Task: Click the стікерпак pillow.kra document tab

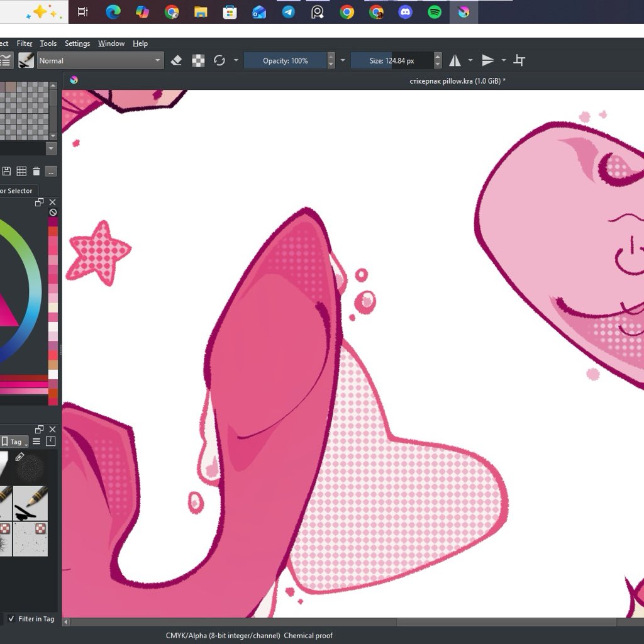Action: point(457,81)
